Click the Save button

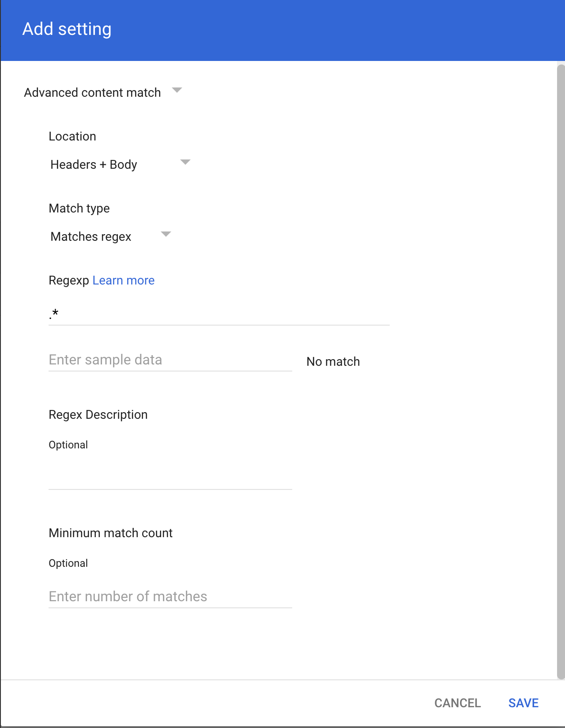[523, 703]
